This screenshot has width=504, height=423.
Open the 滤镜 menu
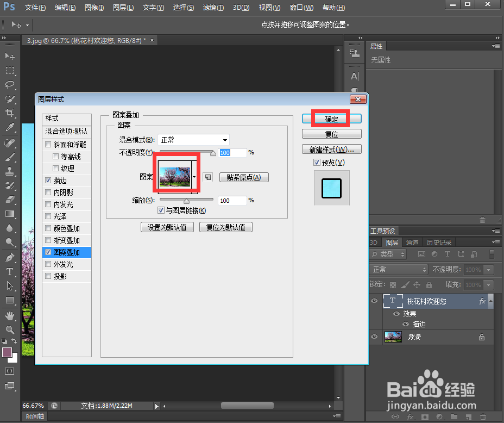pyautogui.click(x=212, y=8)
